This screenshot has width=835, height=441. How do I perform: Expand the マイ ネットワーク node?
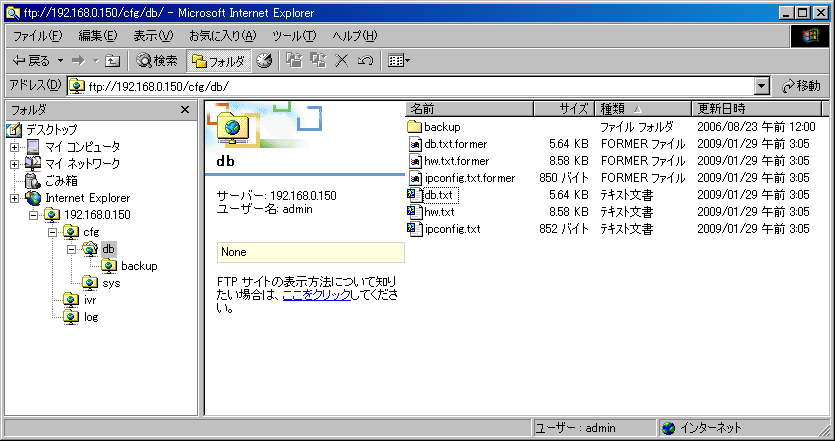tap(14, 164)
